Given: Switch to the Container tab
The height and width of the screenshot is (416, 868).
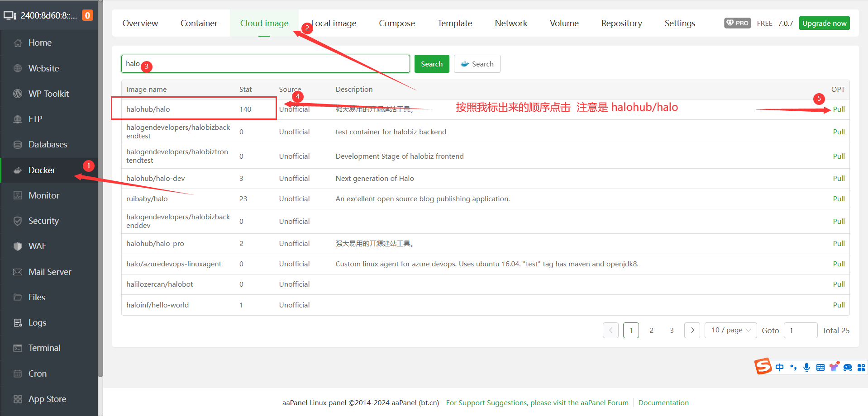Looking at the screenshot, I should click(x=199, y=23).
